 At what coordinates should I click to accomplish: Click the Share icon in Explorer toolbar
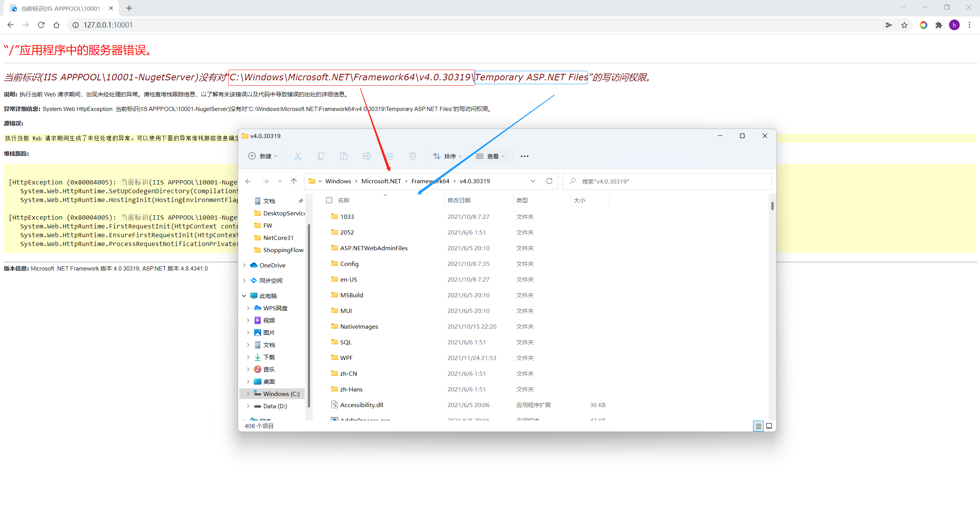coord(390,156)
